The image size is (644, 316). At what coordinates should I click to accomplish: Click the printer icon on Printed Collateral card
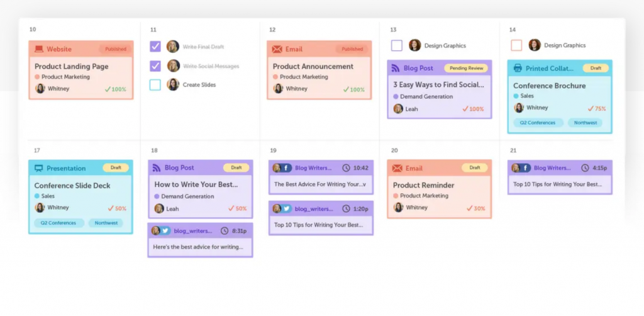pos(518,68)
